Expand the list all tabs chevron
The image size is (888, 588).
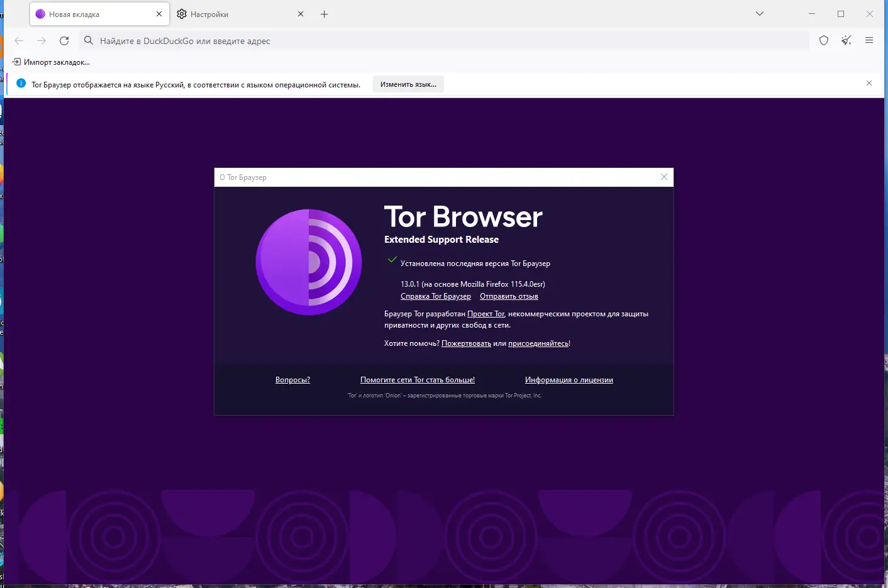(x=760, y=14)
